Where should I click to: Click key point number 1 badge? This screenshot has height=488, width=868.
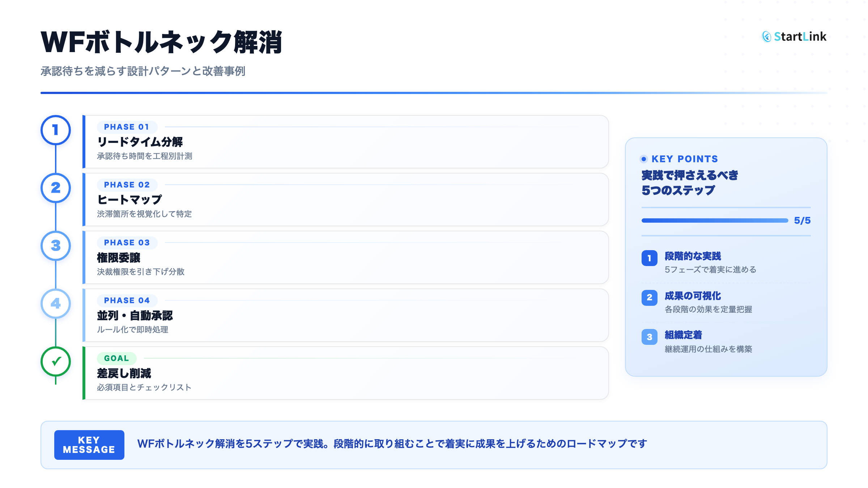[649, 258]
